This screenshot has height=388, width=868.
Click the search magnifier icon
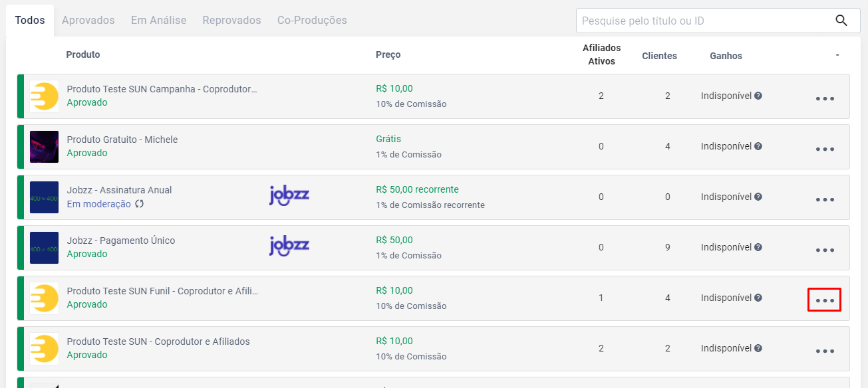pyautogui.click(x=841, y=21)
